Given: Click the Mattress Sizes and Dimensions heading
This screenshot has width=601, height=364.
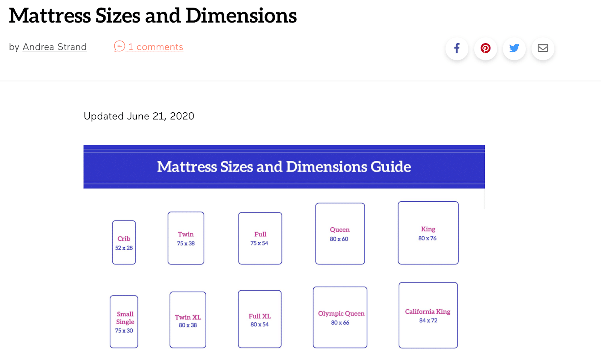Looking at the screenshot, I should tap(153, 15).
